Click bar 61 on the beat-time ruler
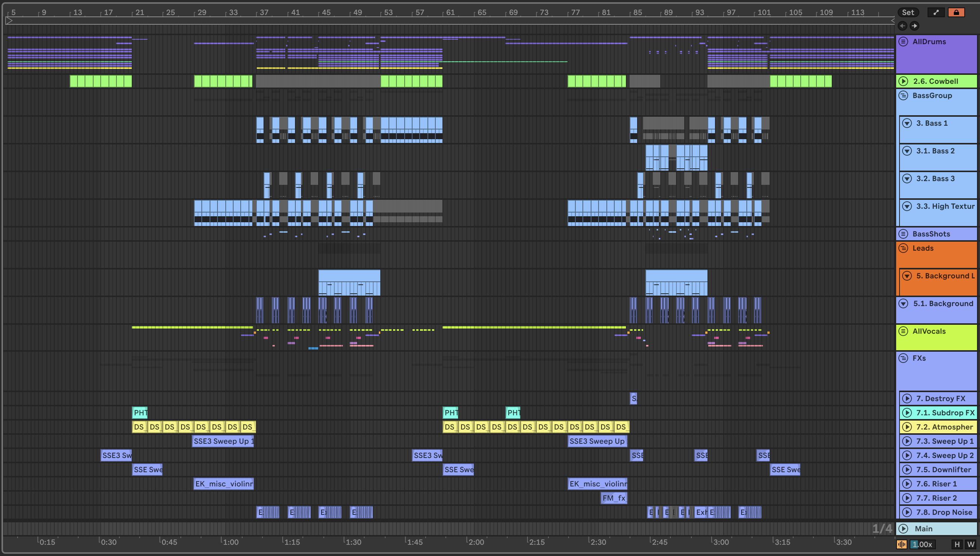 450,13
